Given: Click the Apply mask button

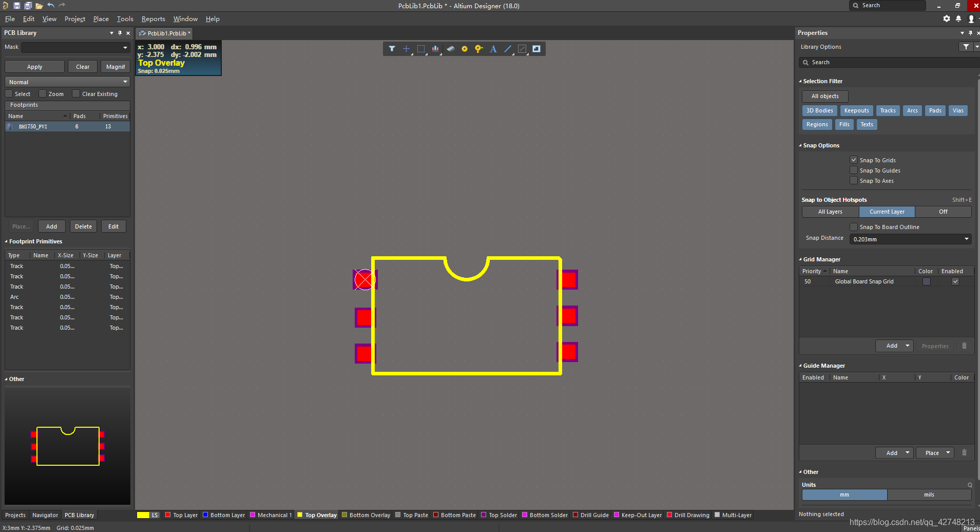Looking at the screenshot, I should click(35, 67).
